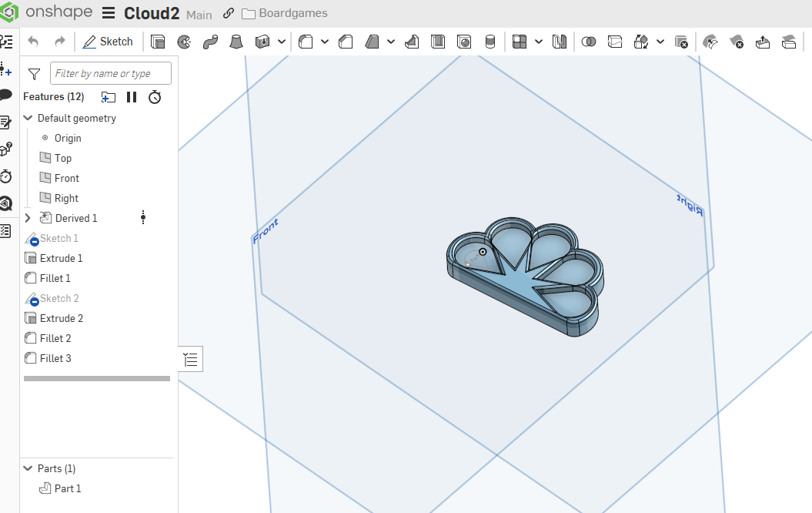The image size is (812, 513).
Task: Toggle the feature filter funnel icon
Action: 34,74
